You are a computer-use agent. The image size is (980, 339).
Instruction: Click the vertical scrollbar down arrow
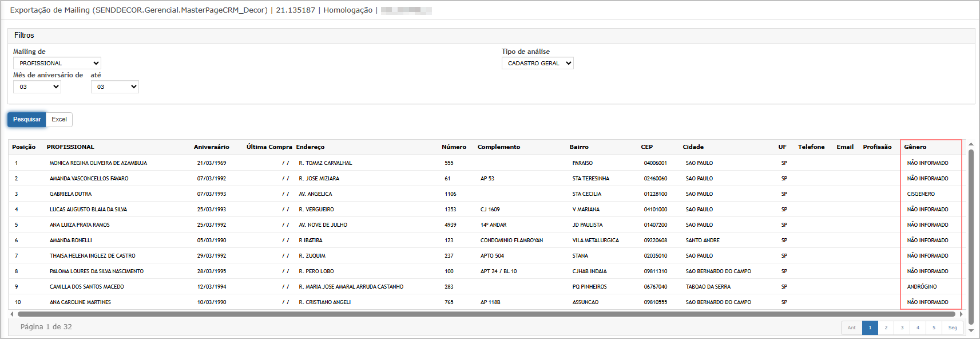click(x=971, y=330)
